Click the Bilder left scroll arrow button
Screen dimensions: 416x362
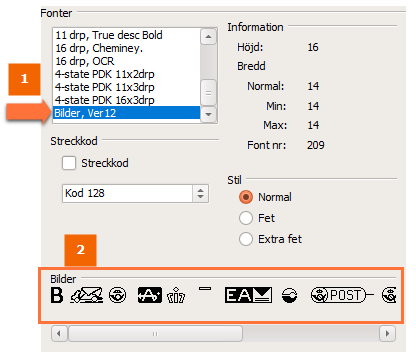(59, 333)
